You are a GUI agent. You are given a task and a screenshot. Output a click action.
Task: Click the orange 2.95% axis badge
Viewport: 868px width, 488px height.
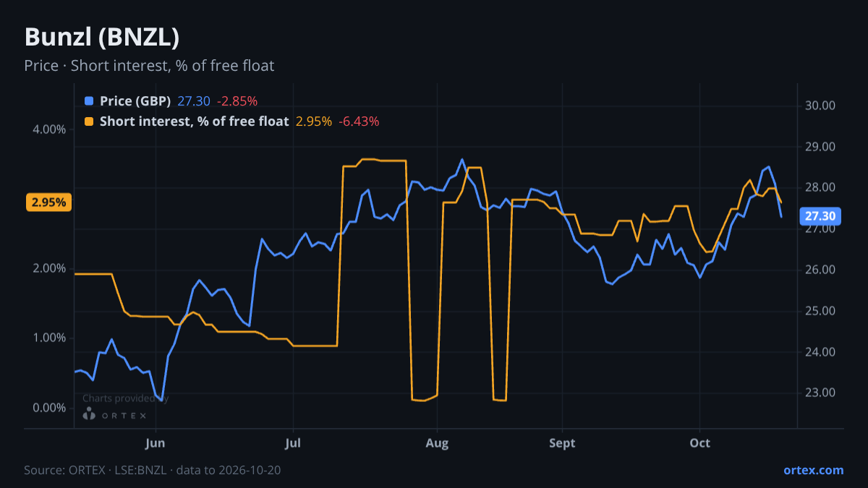click(48, 202)
